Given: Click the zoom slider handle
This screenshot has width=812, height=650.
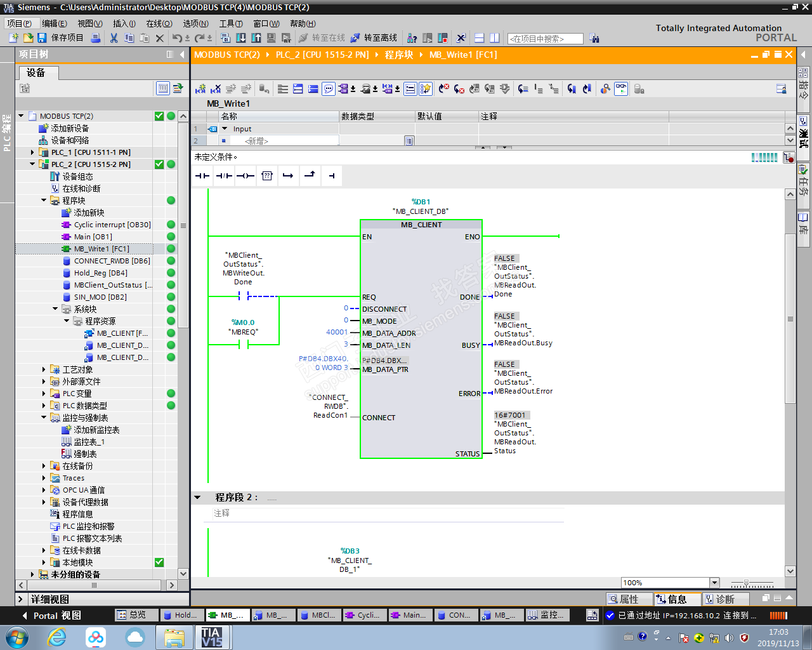Looking at the screenshot, I should coord(746,583).
